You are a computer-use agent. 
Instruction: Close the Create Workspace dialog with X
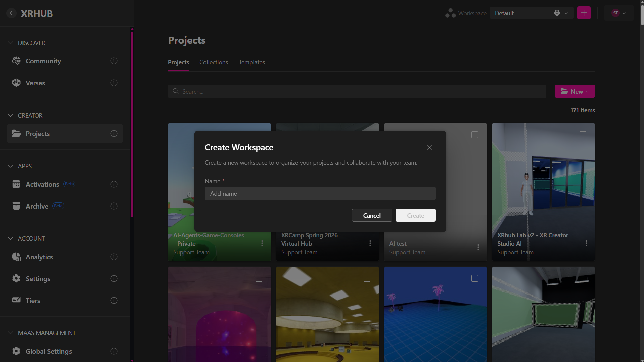pos(429,148)
